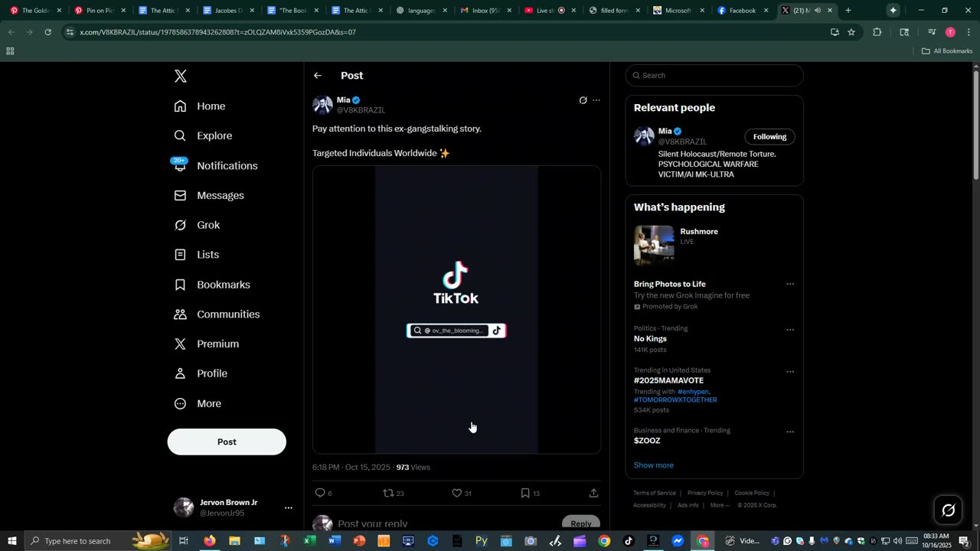Open the Chrome apps grid icon
This screenshot has height=551, width=980.
10,51
